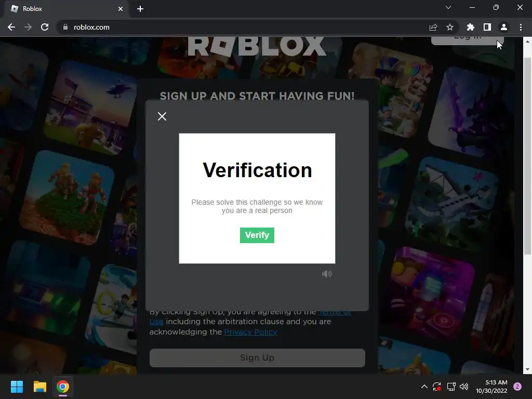
Task: Open the Chrome profile icon
Action: click(x=504, y=27)
